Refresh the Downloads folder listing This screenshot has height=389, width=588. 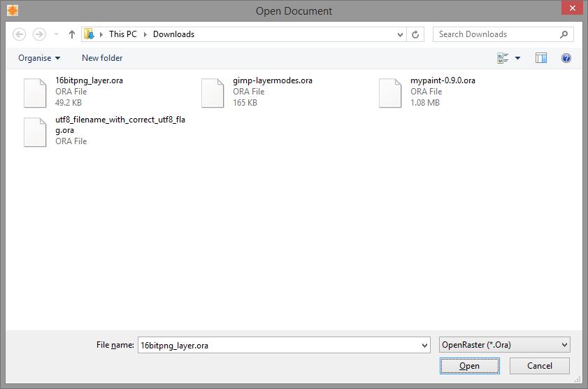416,34
